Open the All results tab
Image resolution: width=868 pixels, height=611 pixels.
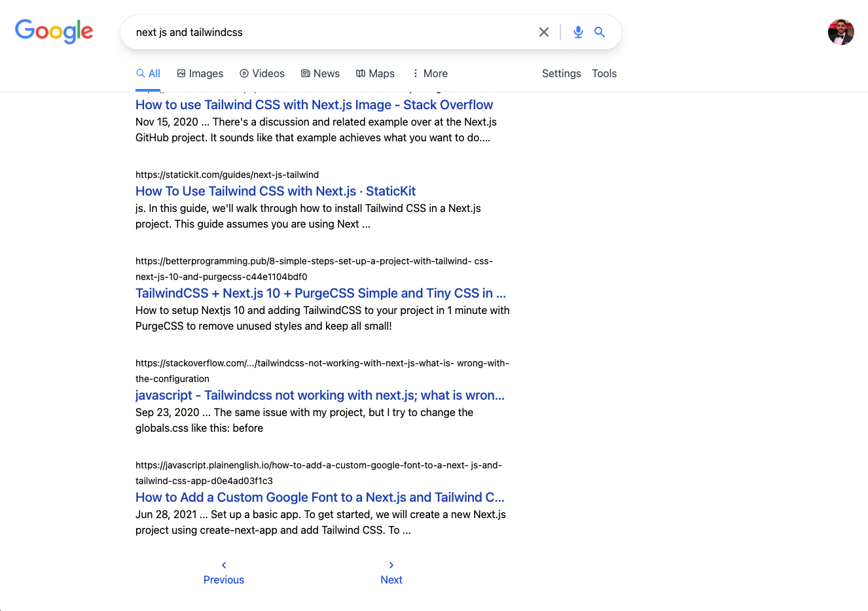[x=148, y=73]
